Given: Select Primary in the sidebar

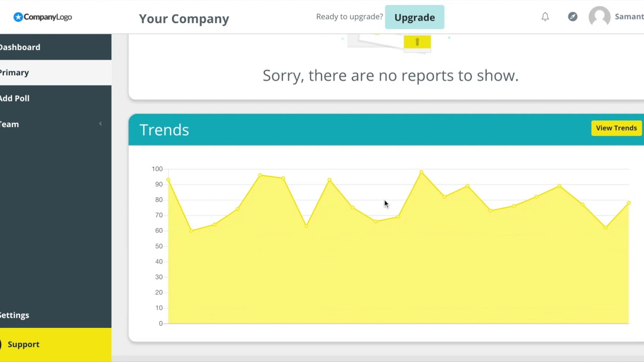Looking at the screenshot, I should click(15, 73).
